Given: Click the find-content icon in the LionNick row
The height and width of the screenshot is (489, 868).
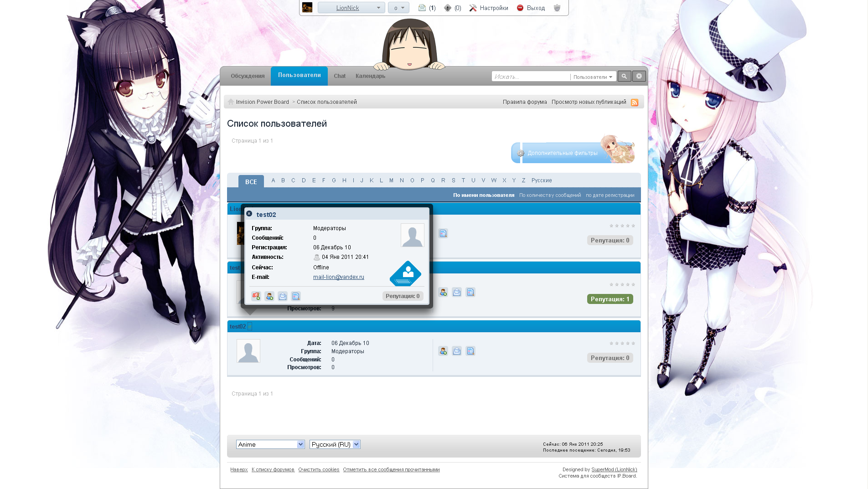Looking at the screenshot, I should (x=443, y=233).
